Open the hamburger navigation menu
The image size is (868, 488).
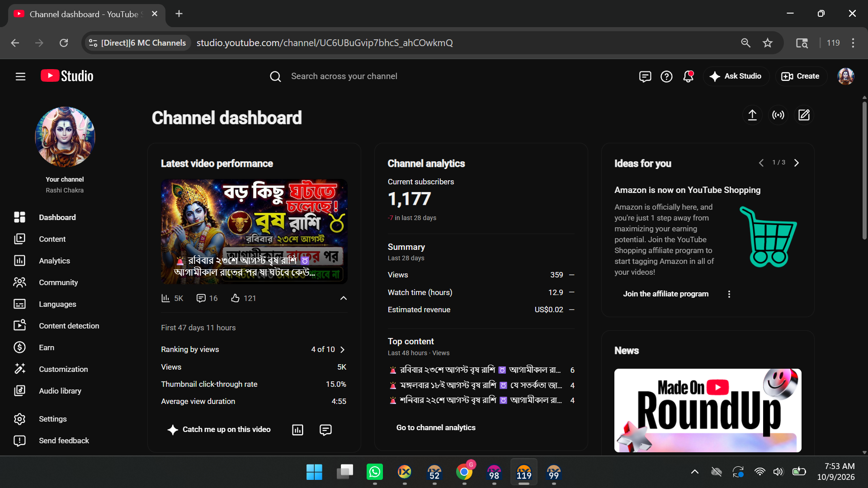(x=20, y=76)
